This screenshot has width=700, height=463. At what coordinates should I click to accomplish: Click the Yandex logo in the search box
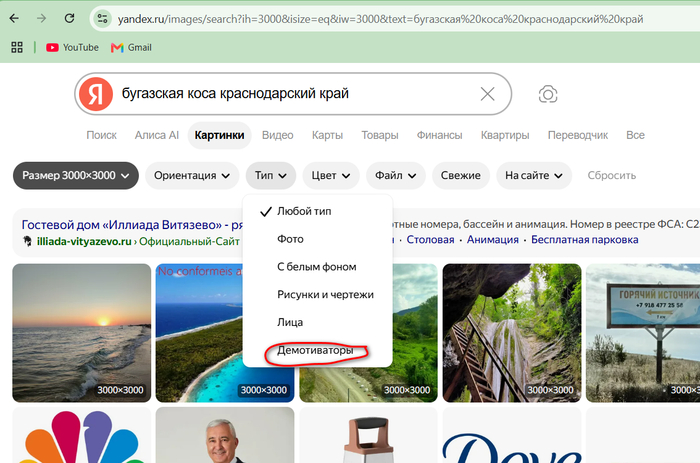(x=96, y=94)
